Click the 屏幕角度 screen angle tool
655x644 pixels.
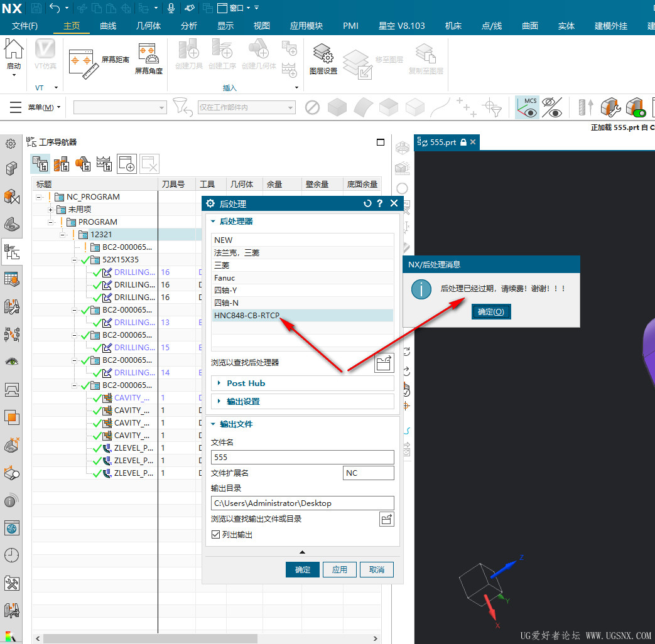[x=149, y=59]
